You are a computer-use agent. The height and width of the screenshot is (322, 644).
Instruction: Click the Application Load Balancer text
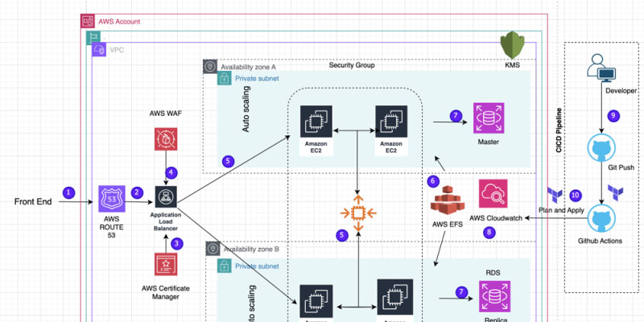[164, 222]
